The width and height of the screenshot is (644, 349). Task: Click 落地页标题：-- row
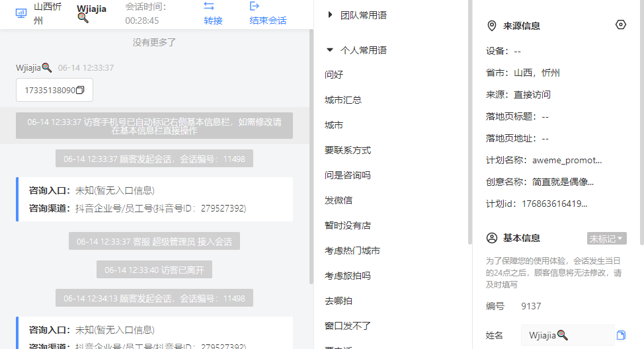[518, 116]
